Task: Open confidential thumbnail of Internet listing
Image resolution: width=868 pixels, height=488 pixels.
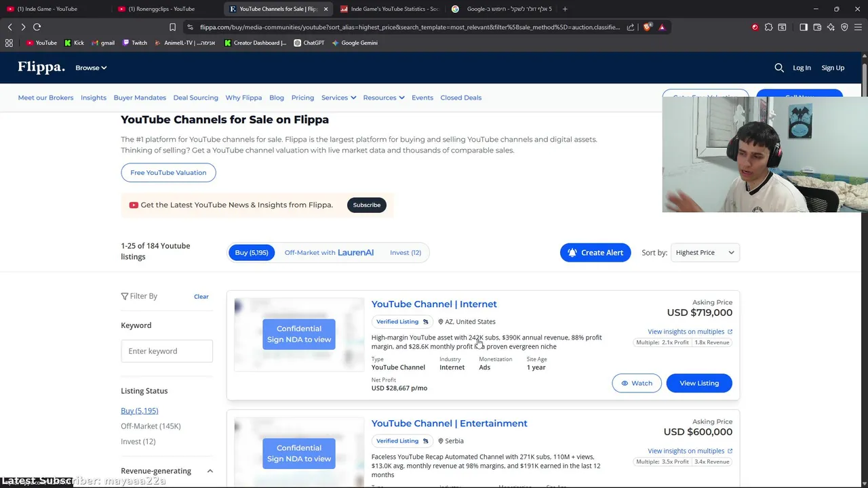Action: (x=299, y=334)
